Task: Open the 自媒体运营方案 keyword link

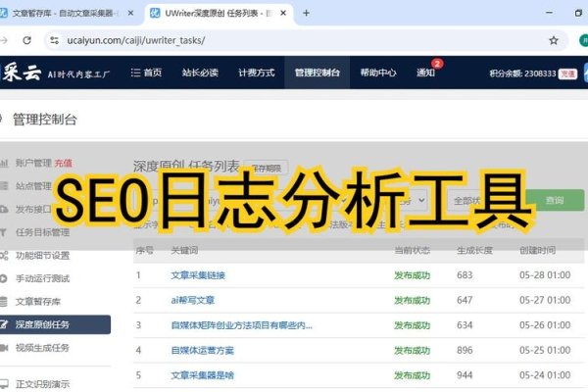Action: click(x=203, y=351)
